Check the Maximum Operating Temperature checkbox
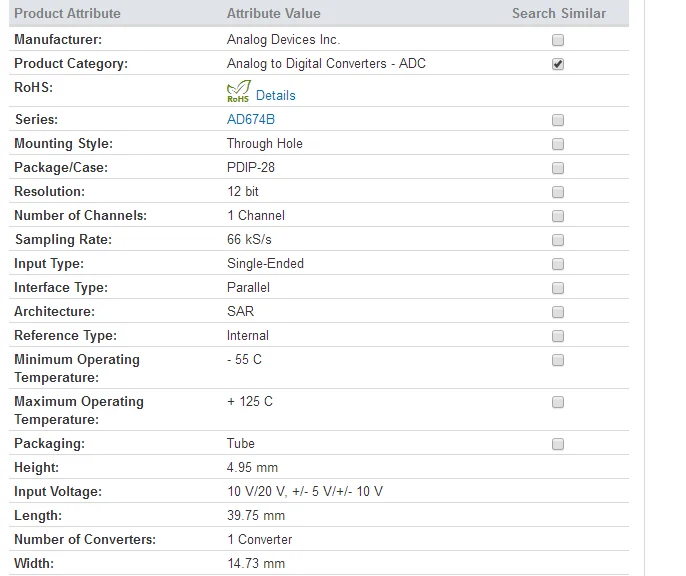The height and width of the screenshot is (576, 686). [x=558, y=402]
